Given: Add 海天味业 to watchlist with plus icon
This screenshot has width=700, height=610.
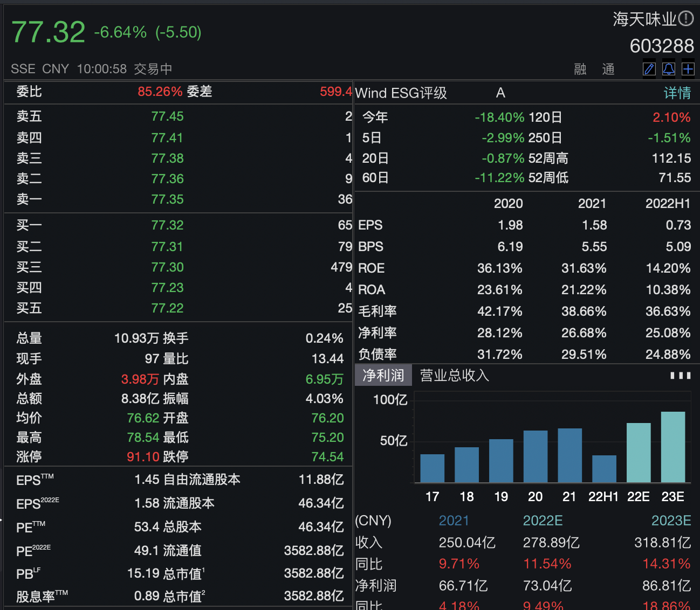Looking at the screenshot, I should (688, 69).
